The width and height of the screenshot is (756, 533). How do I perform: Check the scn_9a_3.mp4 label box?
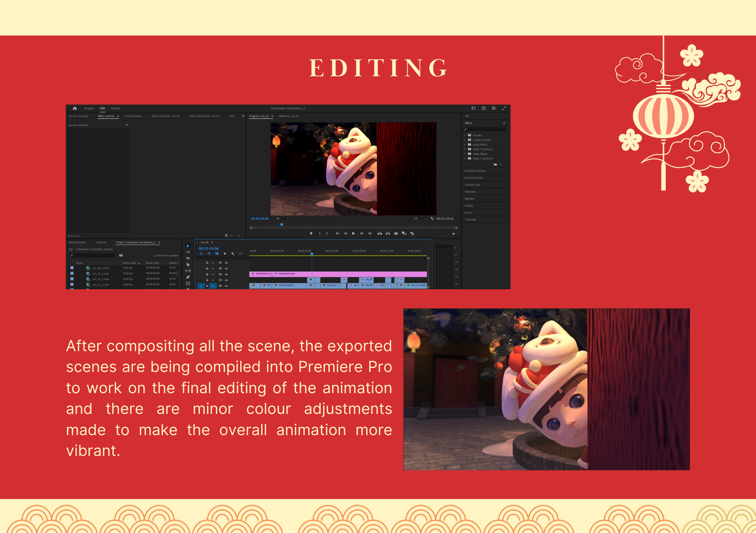[72, 268]
